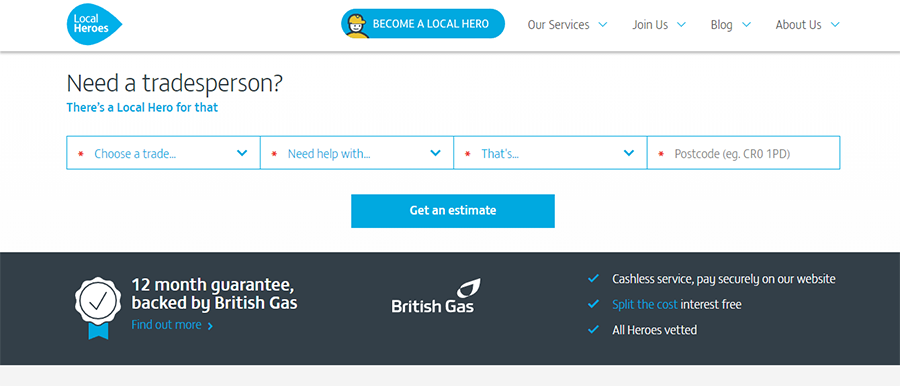The image size is (900, 386).
Task: Open the Split the cost link
Action: tap(645, 304)
